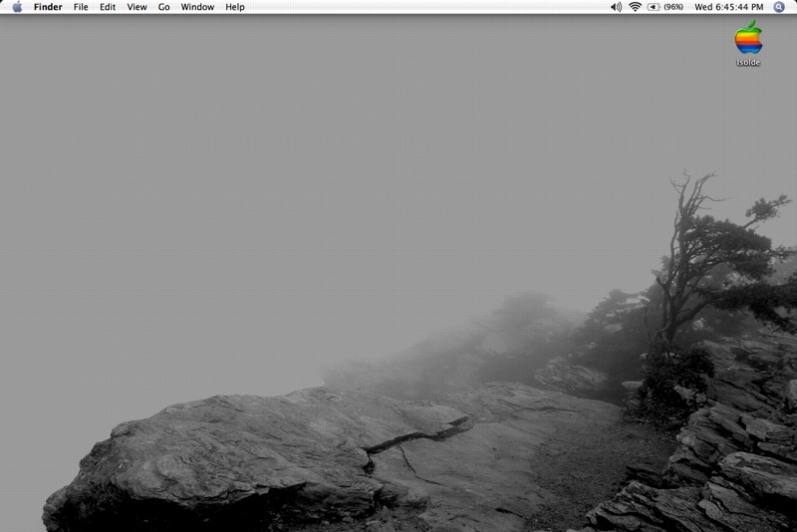Open the Apple menu

point(17,7)
